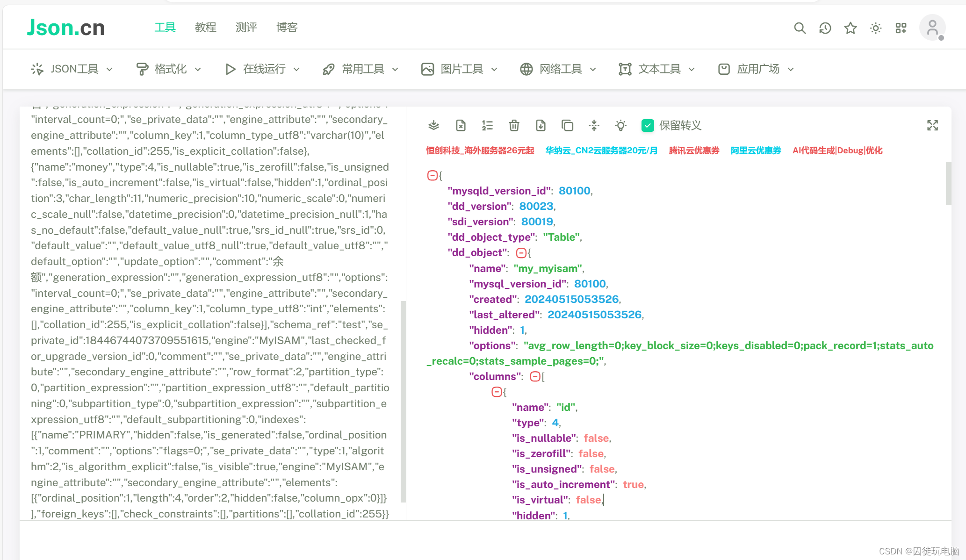Click the 图片工具 image icon
The width and height of the screenshot is (966, 560).
(427, 69)
